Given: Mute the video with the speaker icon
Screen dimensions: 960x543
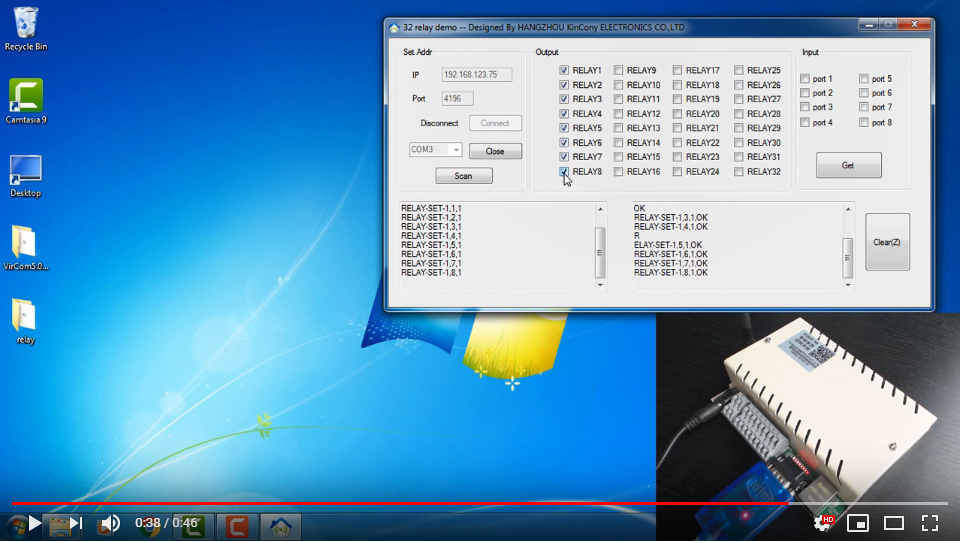Looking at the screenshot, I should pyautogui.click(x=110, y=523).
